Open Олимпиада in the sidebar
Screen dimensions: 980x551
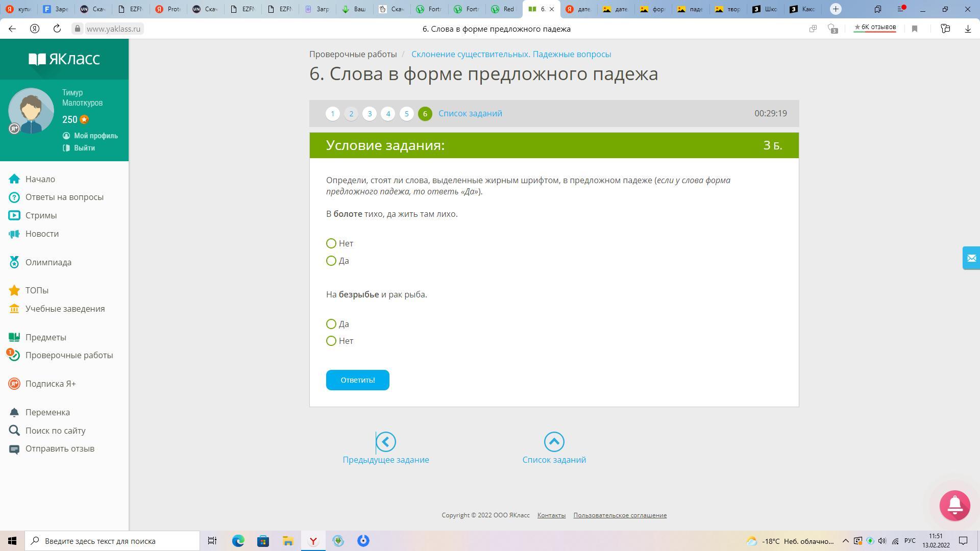click(x=48, y=262)
